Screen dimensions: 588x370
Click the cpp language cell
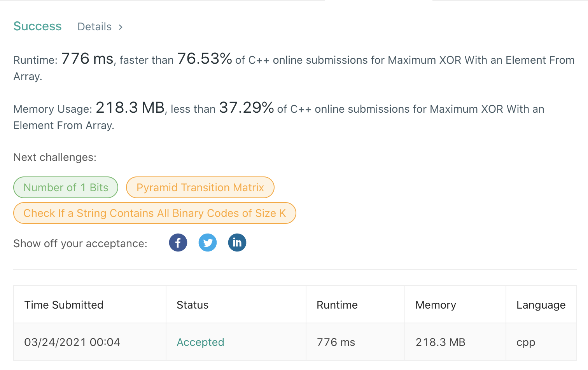pyautogui.click(x=526, y=343)
